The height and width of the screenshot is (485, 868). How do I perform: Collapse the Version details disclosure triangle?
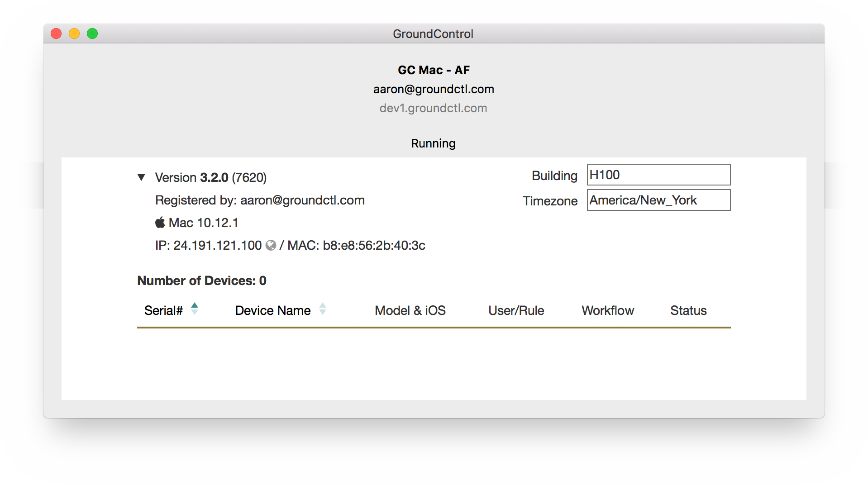141,177
